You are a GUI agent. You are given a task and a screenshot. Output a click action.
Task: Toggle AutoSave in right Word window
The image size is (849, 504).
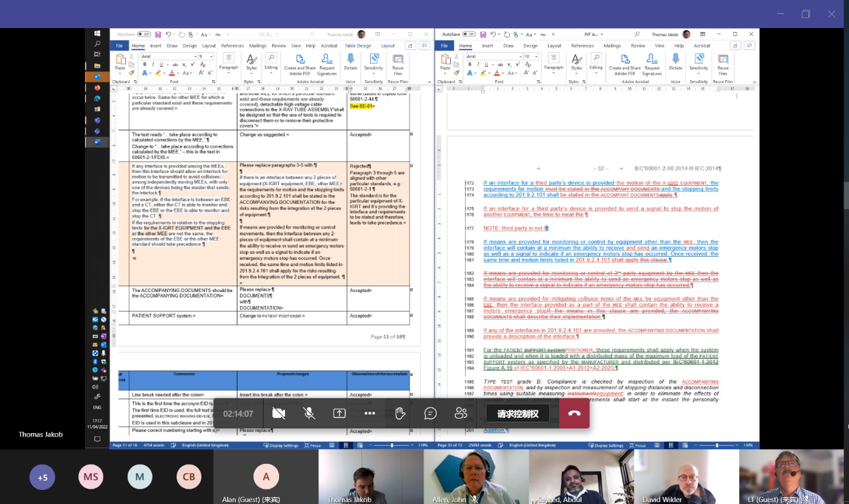tap(469, 34)
